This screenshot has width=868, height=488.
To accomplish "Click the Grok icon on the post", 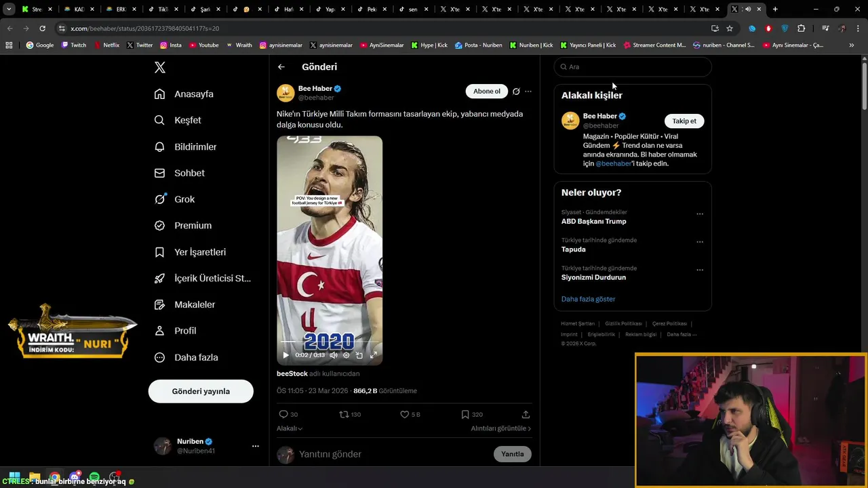I will 516,91.
